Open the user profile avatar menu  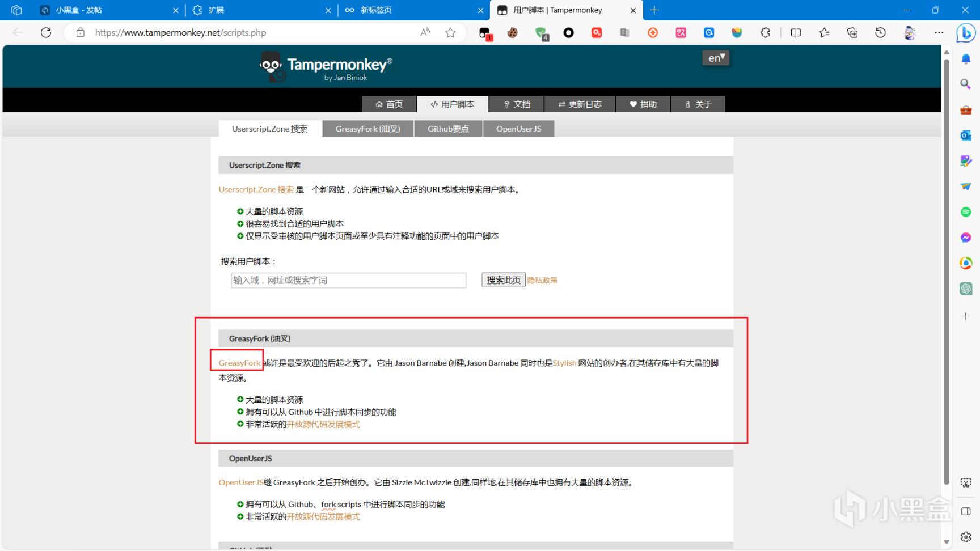910,33
